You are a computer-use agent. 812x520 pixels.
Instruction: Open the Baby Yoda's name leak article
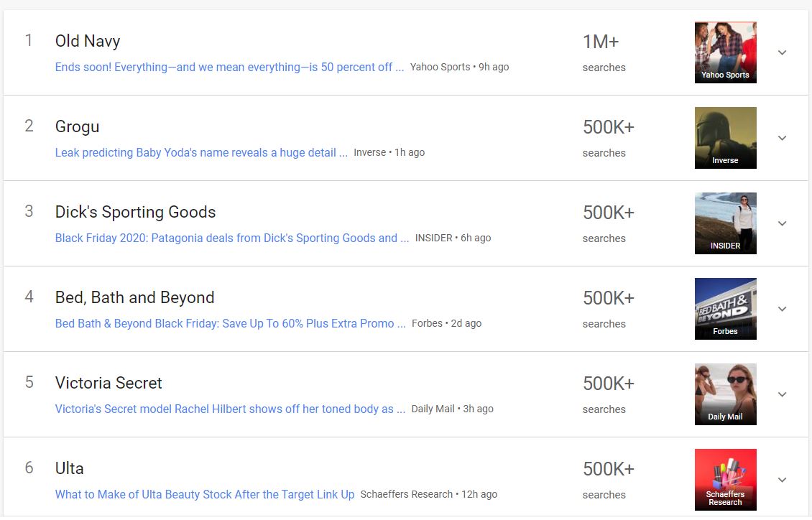[x=201, y=153]
